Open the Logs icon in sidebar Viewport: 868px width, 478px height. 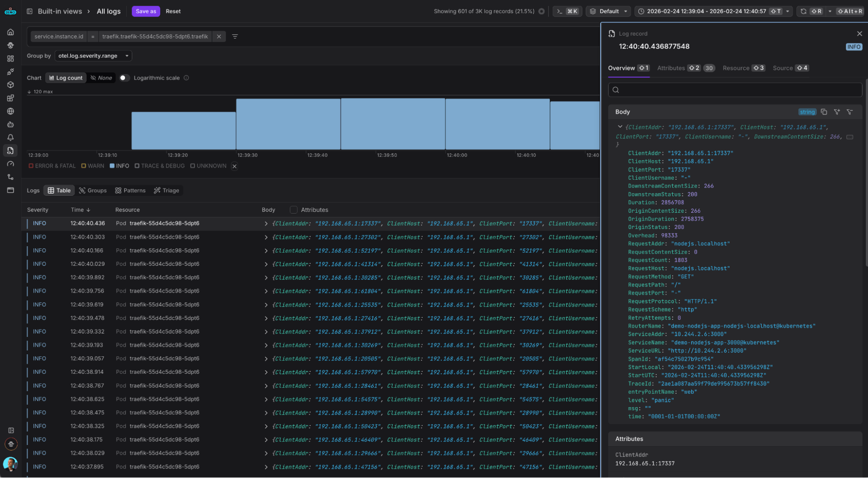point(10,151)
